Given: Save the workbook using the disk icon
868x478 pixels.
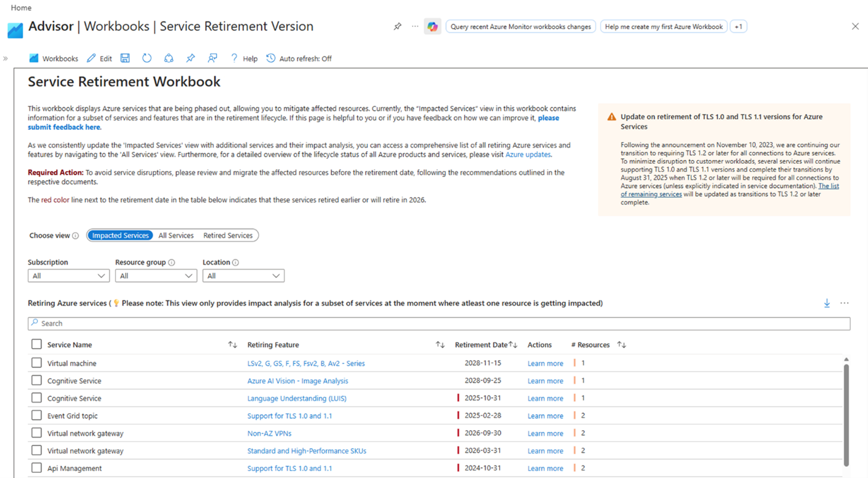Looking at the screenshot, I should point(125,58).
